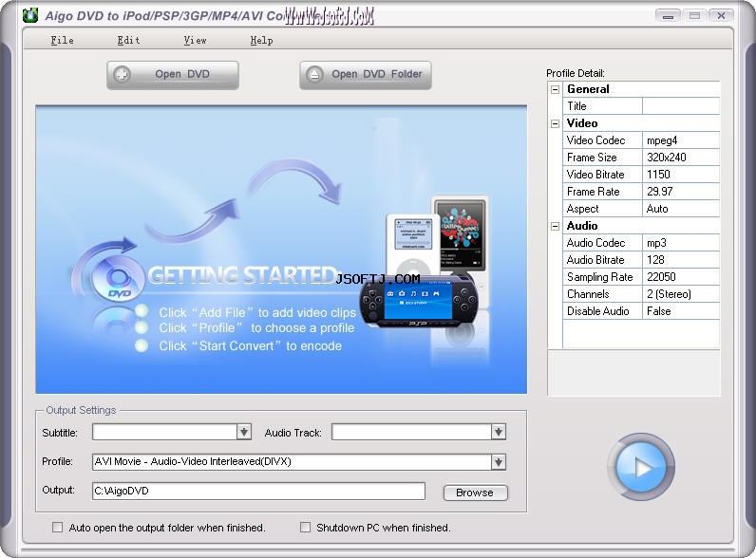756x558 pixels.
Task: Select the Audio Bitrate value 128
Action: coord(681,260)
